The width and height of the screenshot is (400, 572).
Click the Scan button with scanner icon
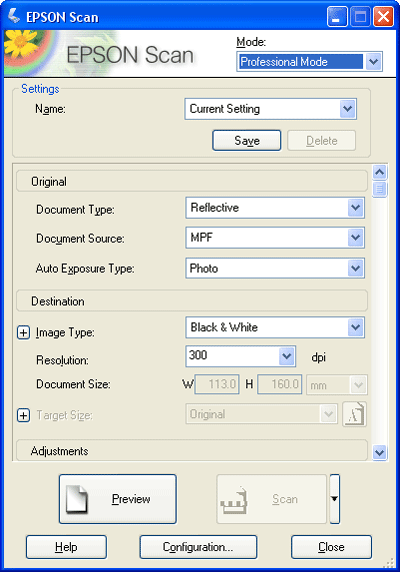point(272,499)
